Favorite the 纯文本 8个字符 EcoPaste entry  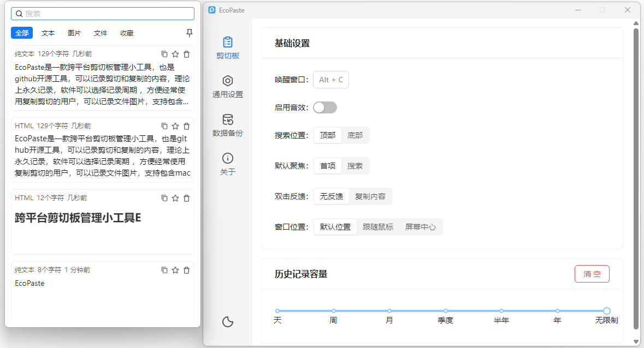pyautogui.click(x=175, y=270)
